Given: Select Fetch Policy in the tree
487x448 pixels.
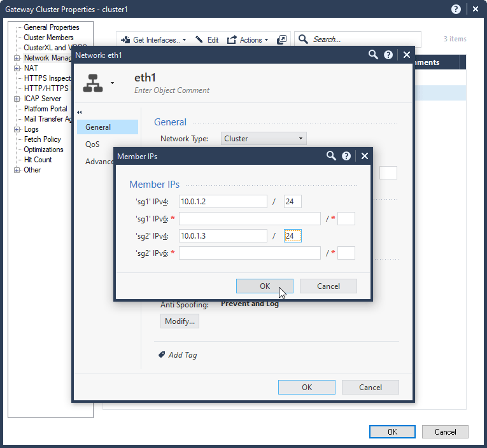Looking at the screenshot, I should tap(43, 139).
